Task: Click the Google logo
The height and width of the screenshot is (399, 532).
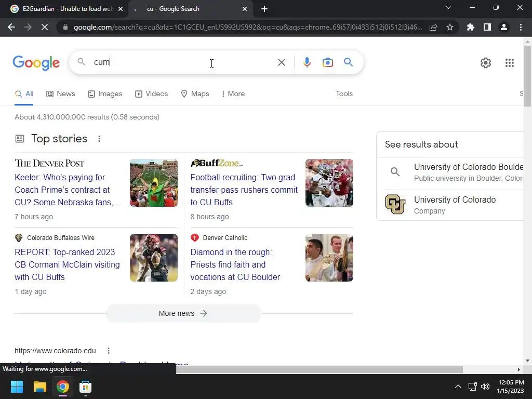Action: pos(36,63)
